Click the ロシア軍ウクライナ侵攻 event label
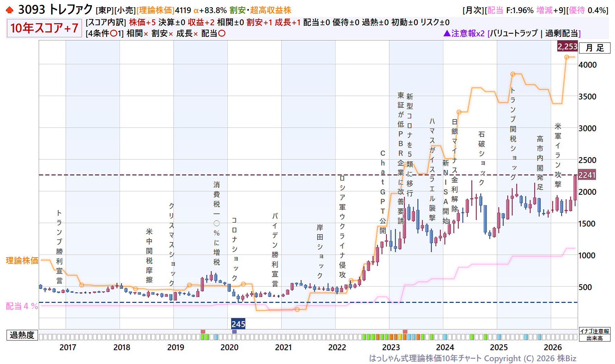Screen dimensions: 615x364 [342, 227]
